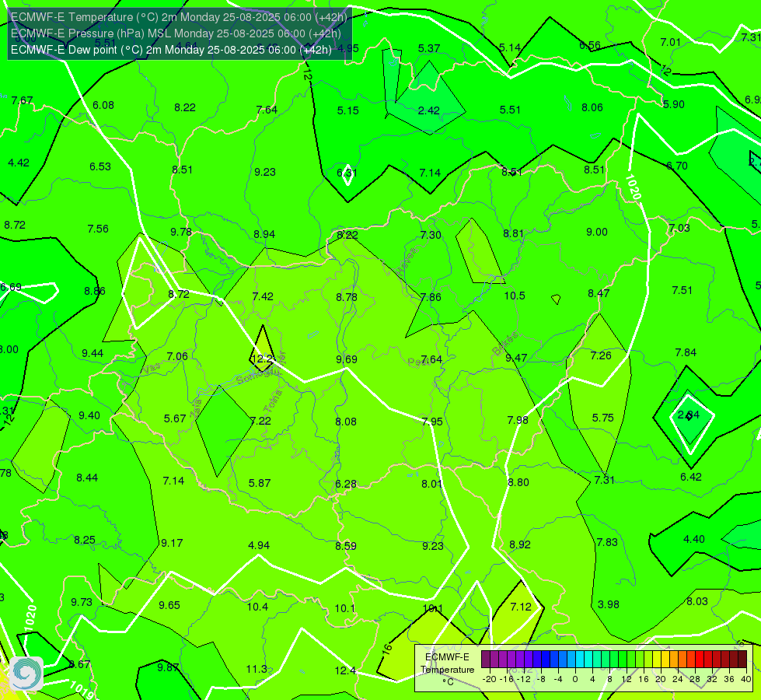
Task: Click the 9.73 dew point value
Action: (x=82, y=602)
